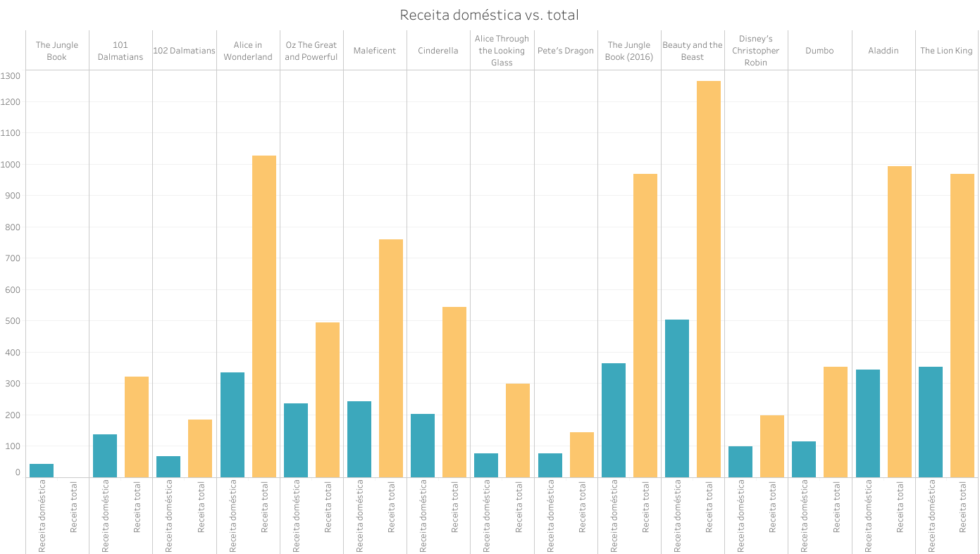Screen dimensions: 980x554
Task: Select 101 Dalmatians teal domestic bar
Action: coord(105,455)
